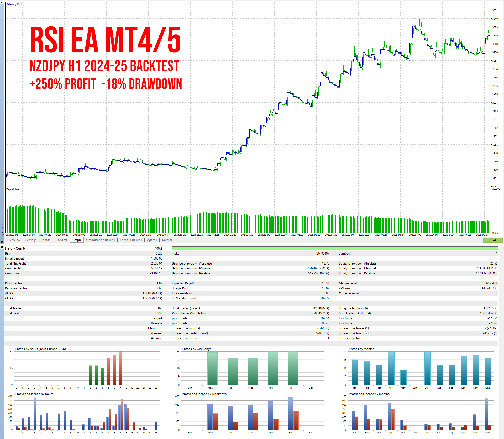Click the 2024.11.12 date on chart axis

(x=197, y=235)
